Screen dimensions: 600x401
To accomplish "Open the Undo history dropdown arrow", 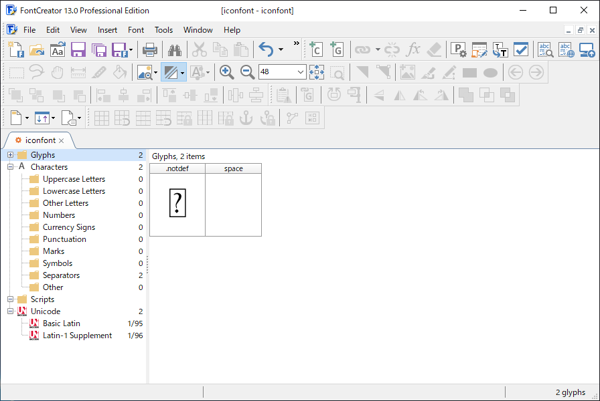I will tap(280, 50).
